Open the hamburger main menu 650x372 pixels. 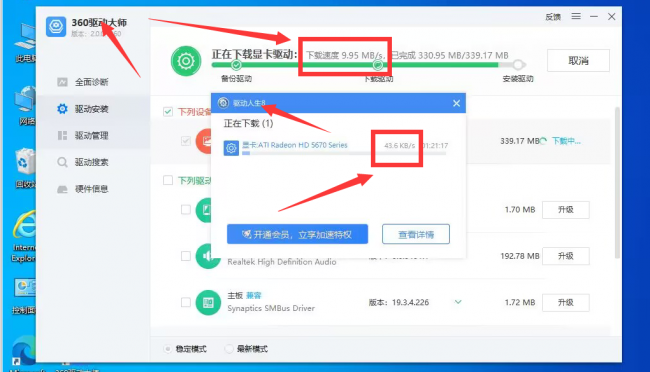[576, 16]
